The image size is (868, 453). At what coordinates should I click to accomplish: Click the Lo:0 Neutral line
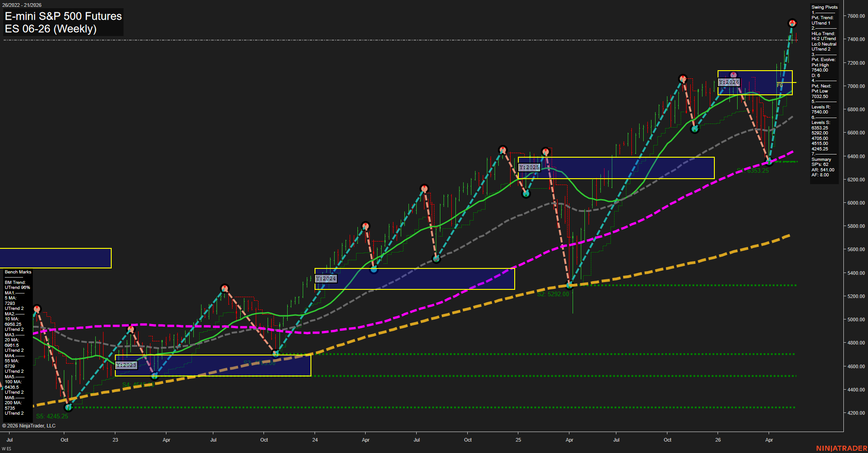pos(824,44)
